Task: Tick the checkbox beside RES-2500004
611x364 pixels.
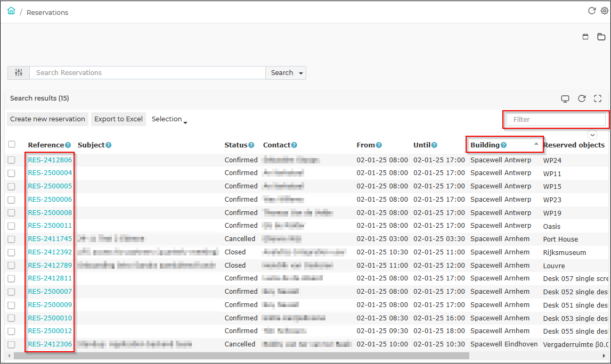Action: (x=11, y=173)
